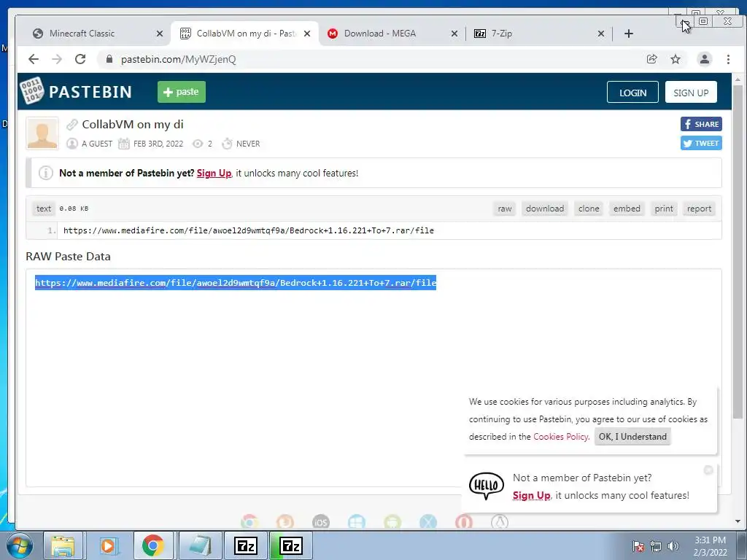Close the CollabVM Pastebin tab
This screenshot has height=560, width=747.
coord(307,34)
